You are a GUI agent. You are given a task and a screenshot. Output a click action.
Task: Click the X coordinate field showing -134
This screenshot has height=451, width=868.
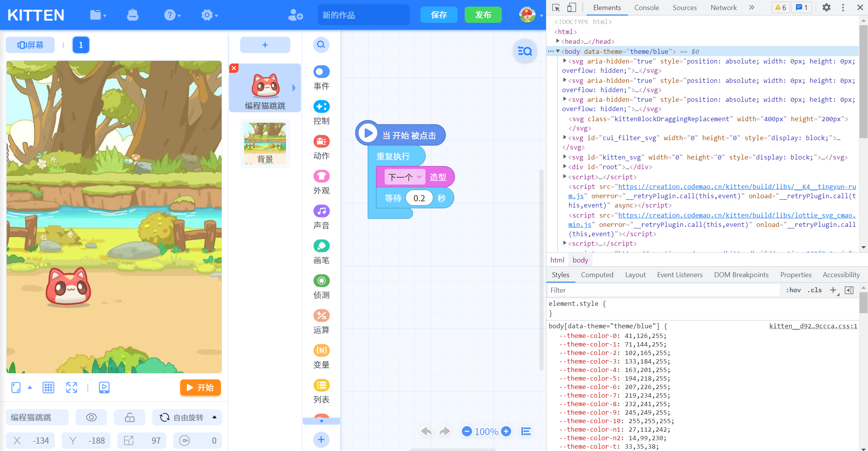[x=30, y=441]
